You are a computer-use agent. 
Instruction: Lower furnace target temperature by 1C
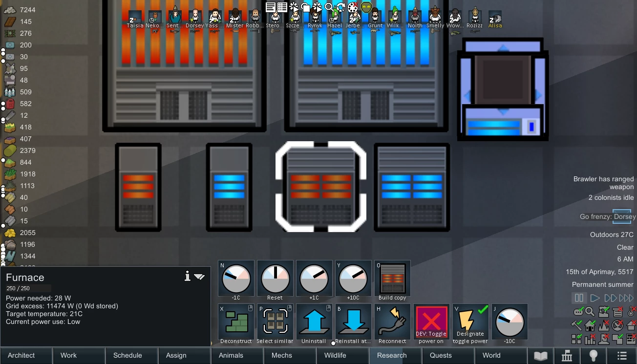coord(236,278)
